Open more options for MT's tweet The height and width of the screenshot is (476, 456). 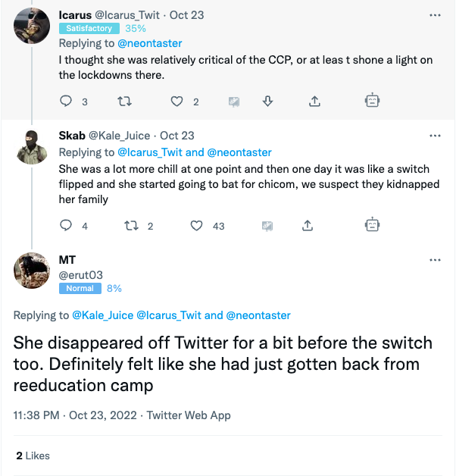(435, 260)
